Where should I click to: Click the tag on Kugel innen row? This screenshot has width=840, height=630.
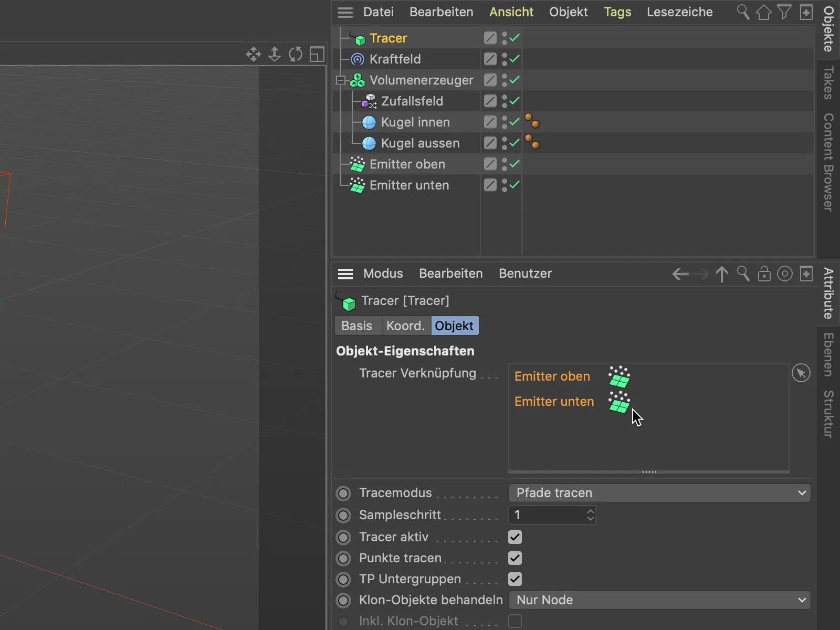coord(532,121)
